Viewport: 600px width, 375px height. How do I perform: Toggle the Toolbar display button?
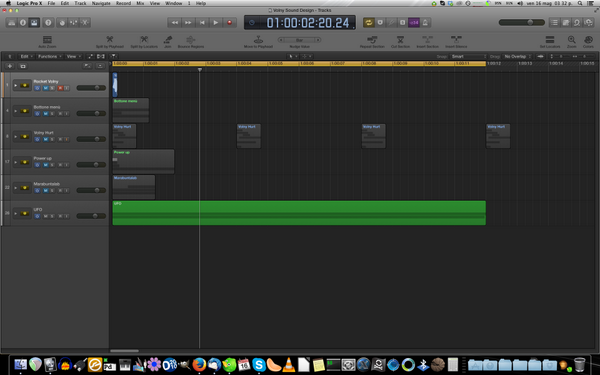click(x=34, y=23)
